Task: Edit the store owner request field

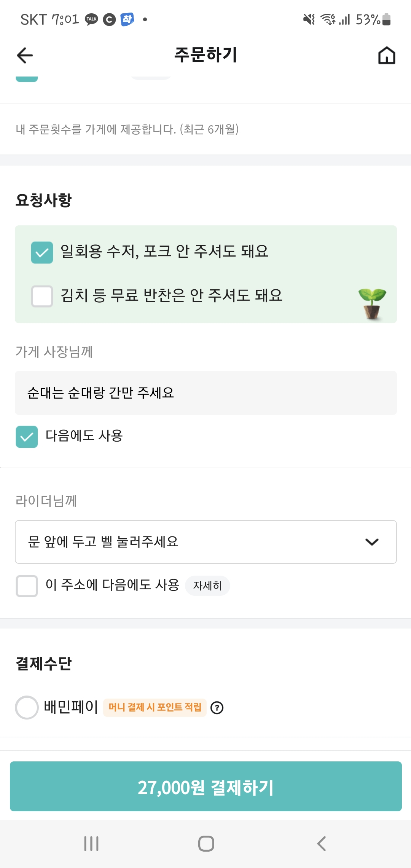Action: click(205, 393)
